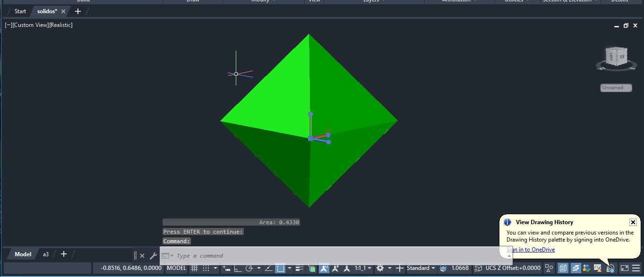Viewport: 644px width, 277px height.
Task: Open the [Custom View] view menu
Action: pyautogui.click(x=31, y=25)
